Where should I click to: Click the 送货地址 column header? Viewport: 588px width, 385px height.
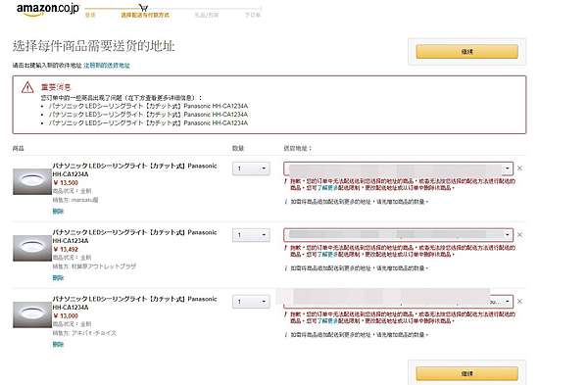pyautogui.click(x=297, y=149)
